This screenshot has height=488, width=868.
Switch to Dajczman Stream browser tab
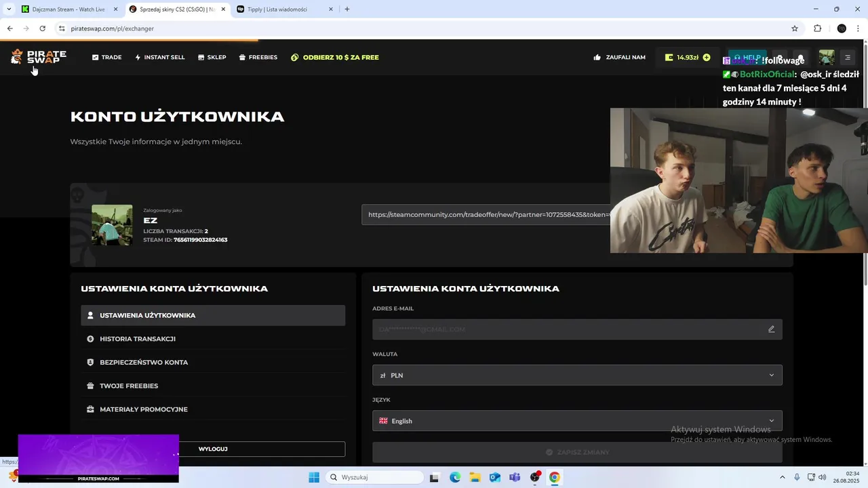tap(71, 9)
